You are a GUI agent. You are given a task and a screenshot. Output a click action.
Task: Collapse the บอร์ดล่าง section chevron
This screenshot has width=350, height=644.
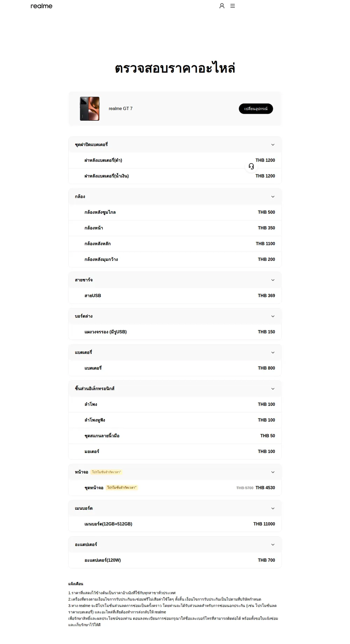(x=273, y=316)
